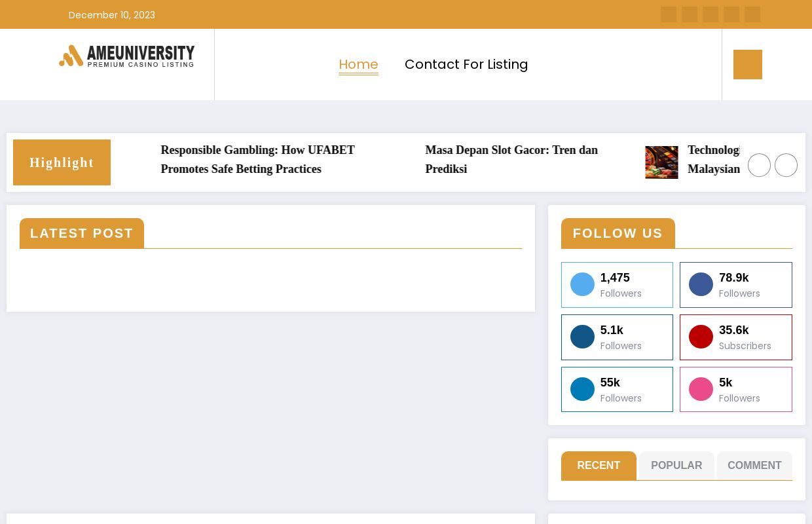Read the Masa Depan Slot Gacor article
The image size is (812, 524).
[x=511, y=159]
